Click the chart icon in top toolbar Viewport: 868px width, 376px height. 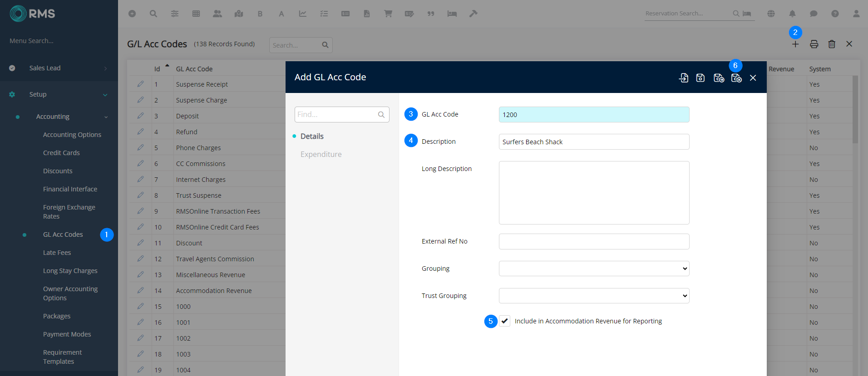click(302, 14)
